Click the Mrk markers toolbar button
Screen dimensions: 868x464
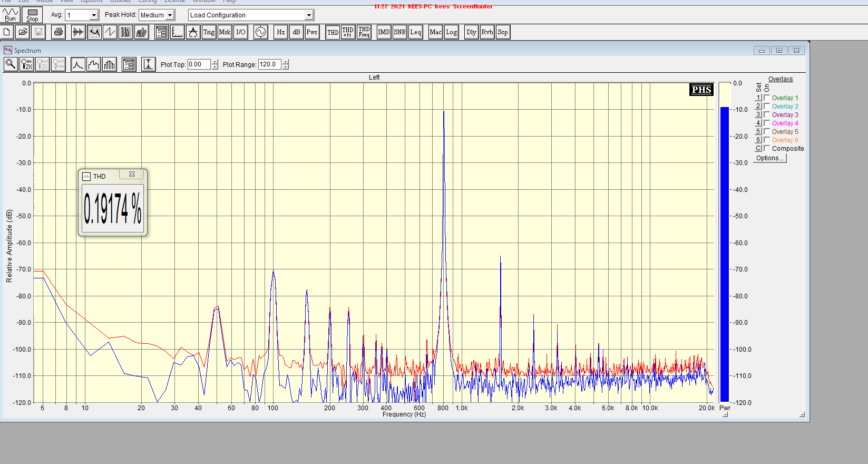pos(225,32)
